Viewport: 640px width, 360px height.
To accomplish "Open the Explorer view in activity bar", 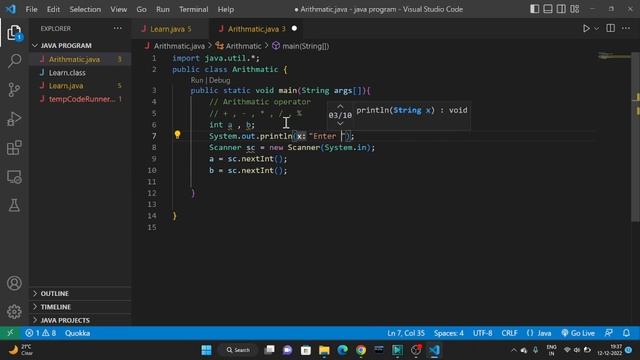I will (14, 33).
